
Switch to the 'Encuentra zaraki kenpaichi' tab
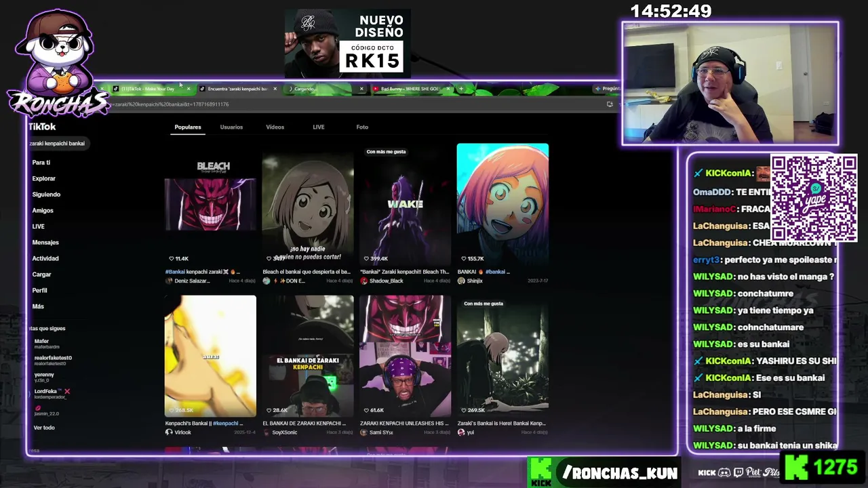237,89
